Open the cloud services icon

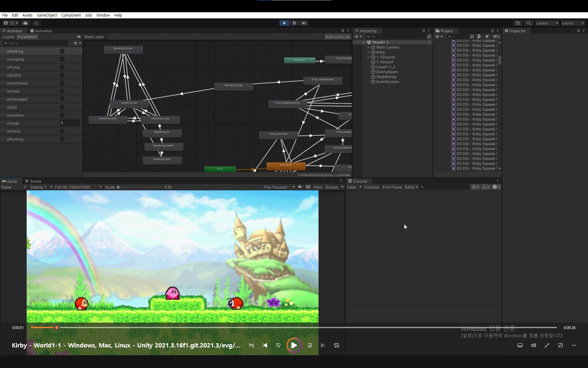point(25,23)
